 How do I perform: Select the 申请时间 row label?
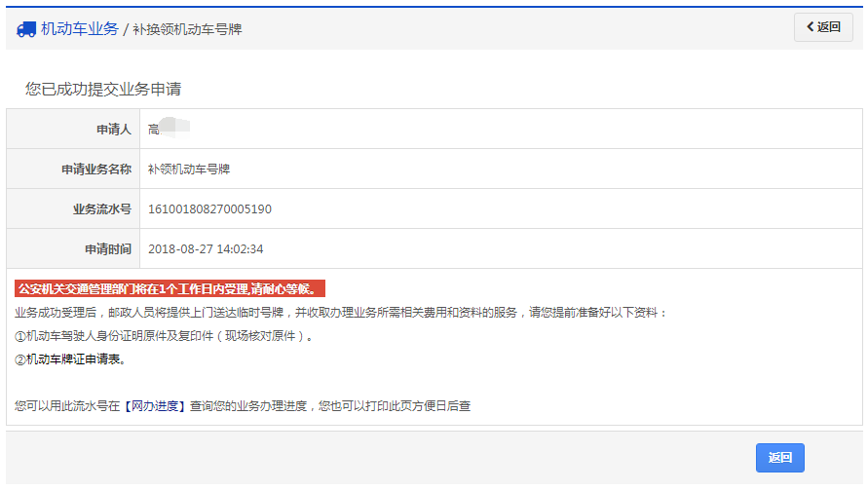click(107, 248)
